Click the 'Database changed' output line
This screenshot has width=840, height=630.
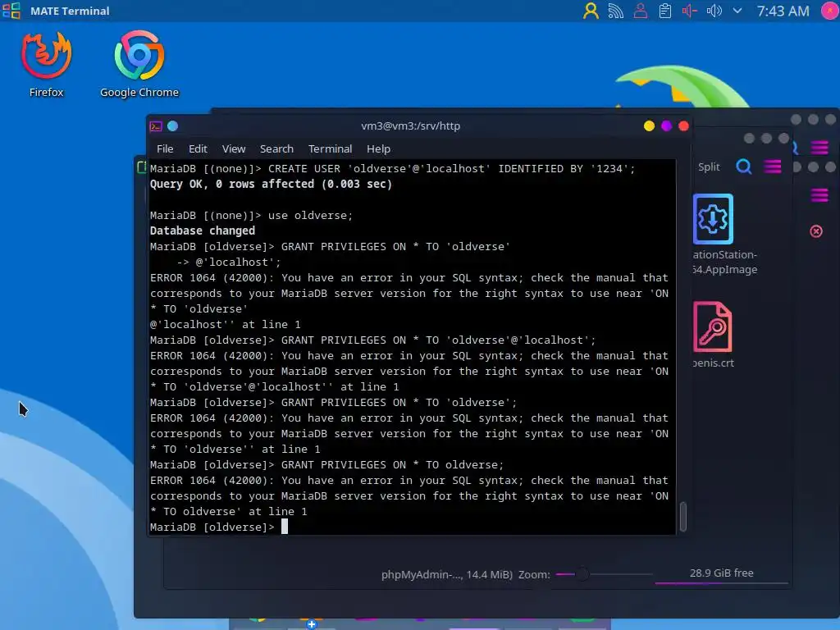pyautogui.click(x=203, y=231)
